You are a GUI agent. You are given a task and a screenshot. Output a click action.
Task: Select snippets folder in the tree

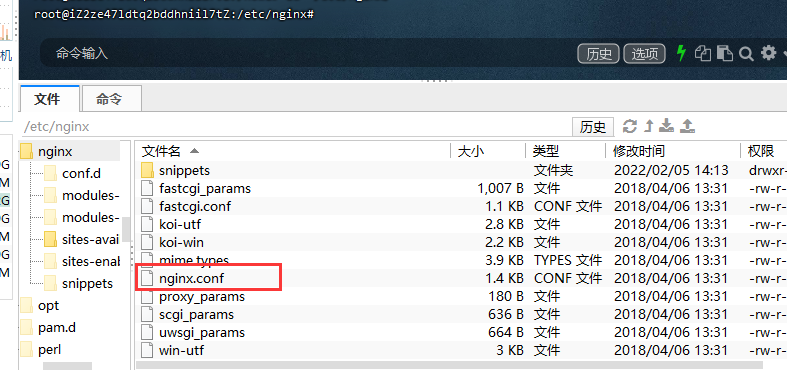click(87, 284)
